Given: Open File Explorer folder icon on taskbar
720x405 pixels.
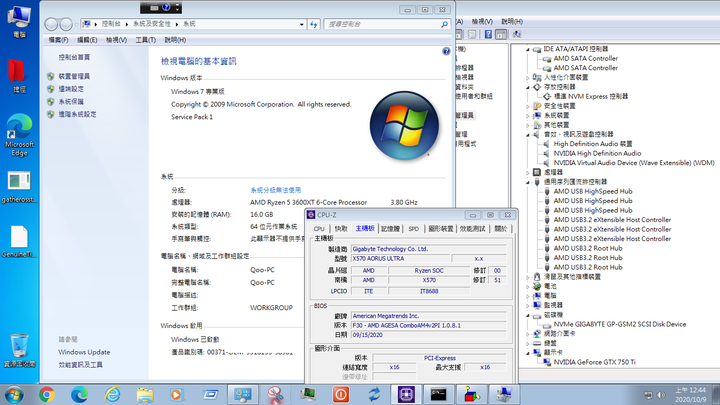Looking at the screenshot, I should click(145, 394).
